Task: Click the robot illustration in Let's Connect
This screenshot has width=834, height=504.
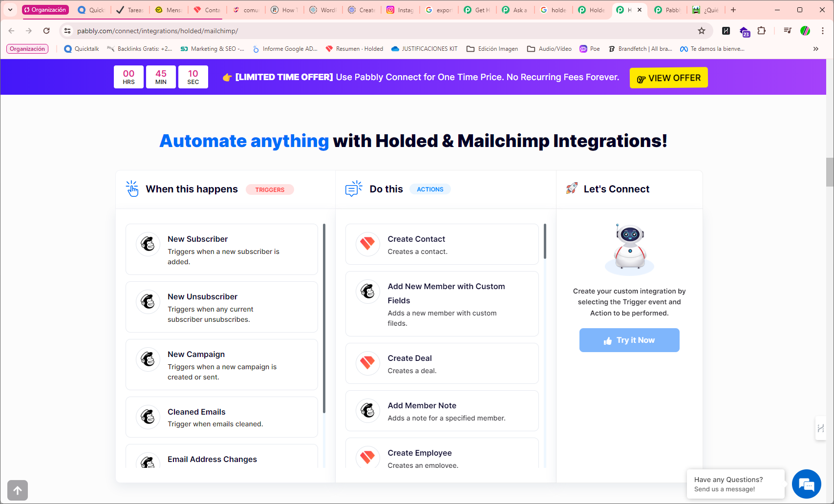Action: click(x=629, y=249)
